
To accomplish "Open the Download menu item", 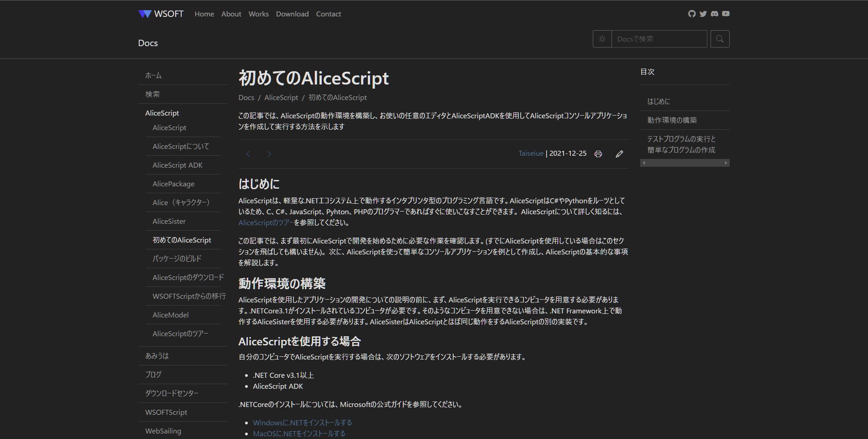I will (x=292, y=14).
